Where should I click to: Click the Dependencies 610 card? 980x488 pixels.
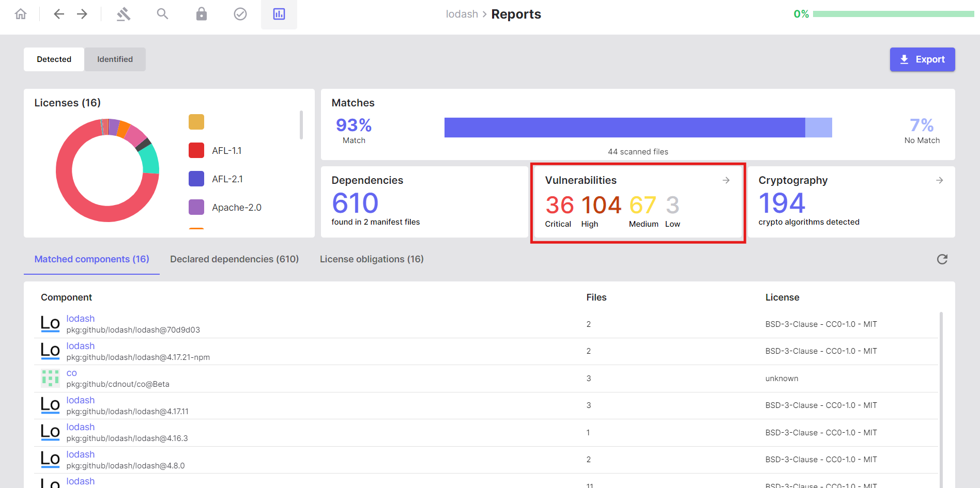(424, 202)
